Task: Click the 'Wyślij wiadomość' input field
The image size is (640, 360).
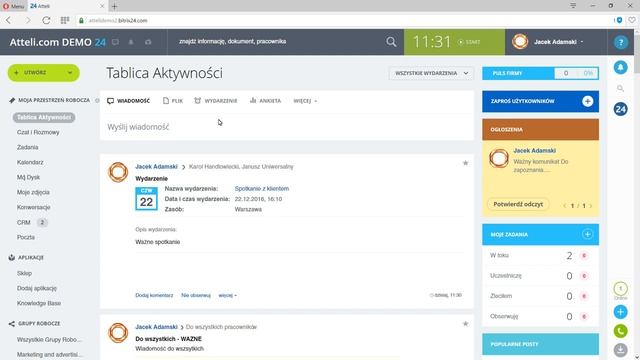Action: pos(287,127)
